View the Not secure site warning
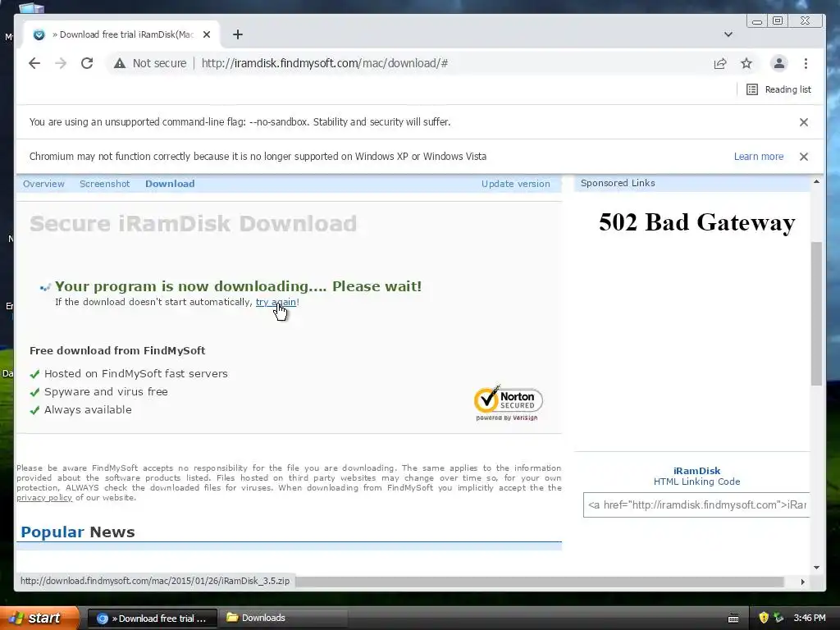 (x=150, y=63)
